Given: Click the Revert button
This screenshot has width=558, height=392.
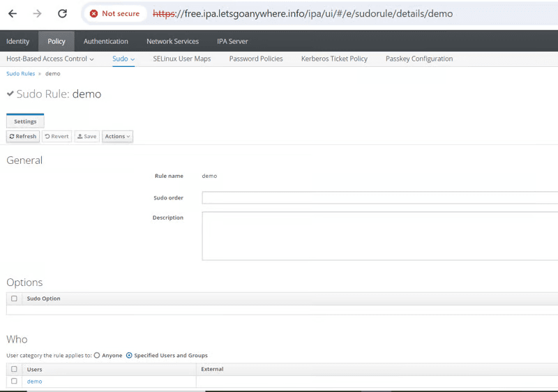Looking at the screenshot, I should coord(57,137).
